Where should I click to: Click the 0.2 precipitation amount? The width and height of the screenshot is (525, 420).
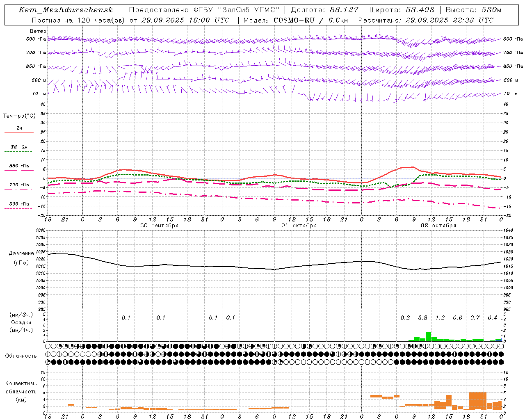405,318
